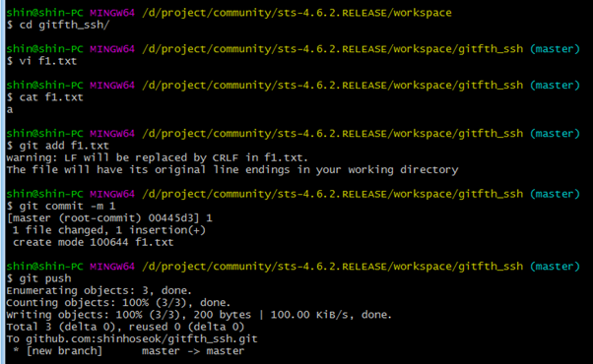The image size is (593, 364).
Task: Click the prompt line above 'git add f1.txt'
Action: pyautogui.click(x=294, y=134)
